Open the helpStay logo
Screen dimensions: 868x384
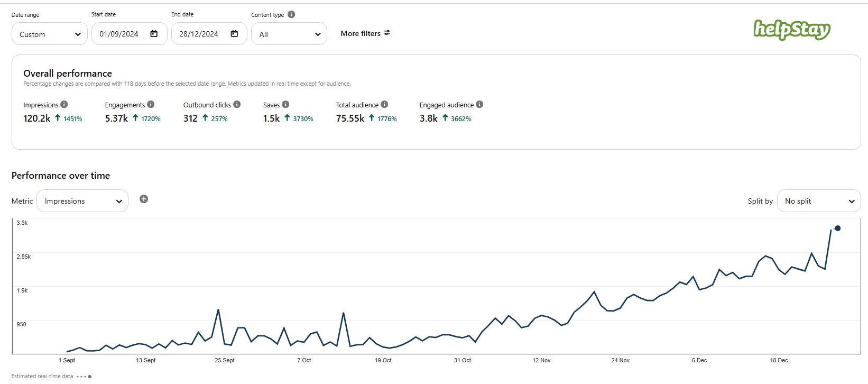(791, 30)
